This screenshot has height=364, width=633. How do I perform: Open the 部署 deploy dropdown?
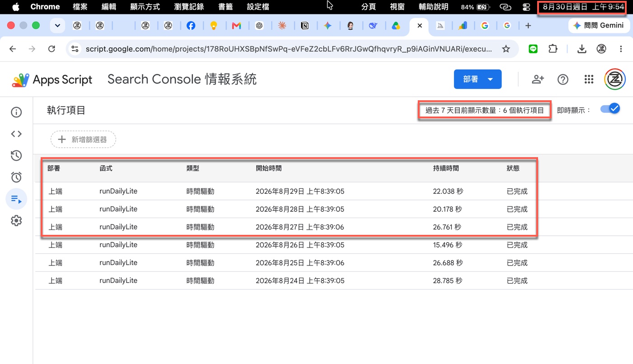coord(477,79)
